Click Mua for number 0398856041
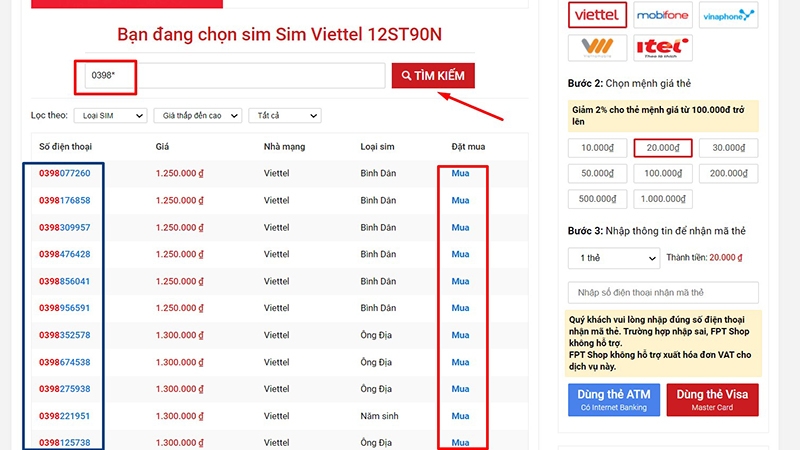Image resolution: width=800 pixels, height=450 pixels. (460, 281)
